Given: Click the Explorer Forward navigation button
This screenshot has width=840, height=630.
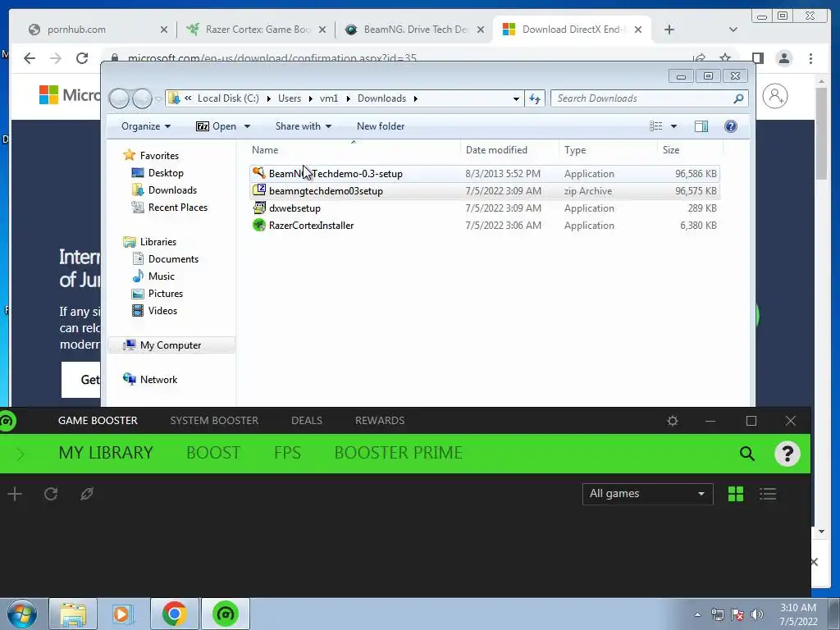Looking at the screenshot, I should pyautogui.click(x=142, y=98).
